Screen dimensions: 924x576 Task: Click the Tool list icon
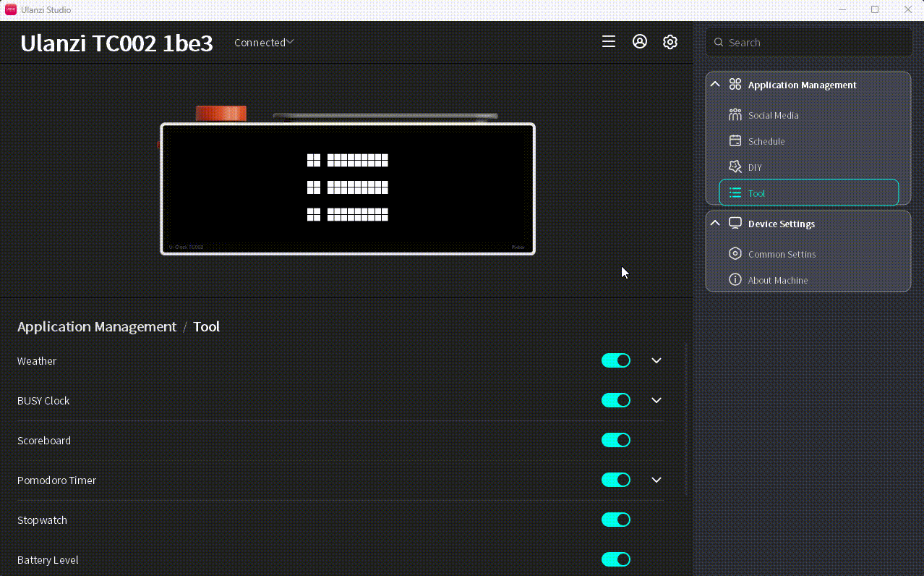tap(735, 193)
